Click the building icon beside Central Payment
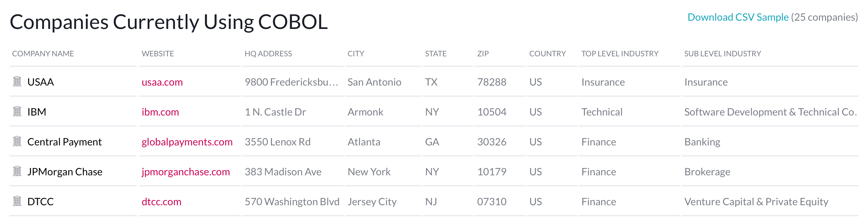 tap(17, 141)
